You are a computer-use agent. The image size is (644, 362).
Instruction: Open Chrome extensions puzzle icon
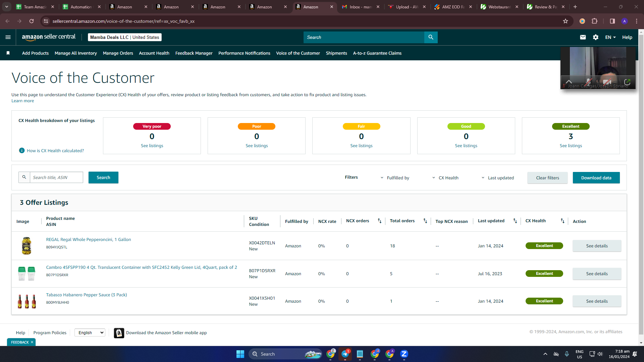click(x=595, y=21)
